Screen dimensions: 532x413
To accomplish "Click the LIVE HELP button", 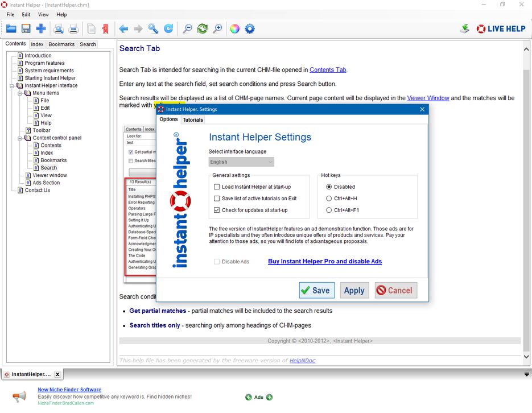I will [501, 28].
